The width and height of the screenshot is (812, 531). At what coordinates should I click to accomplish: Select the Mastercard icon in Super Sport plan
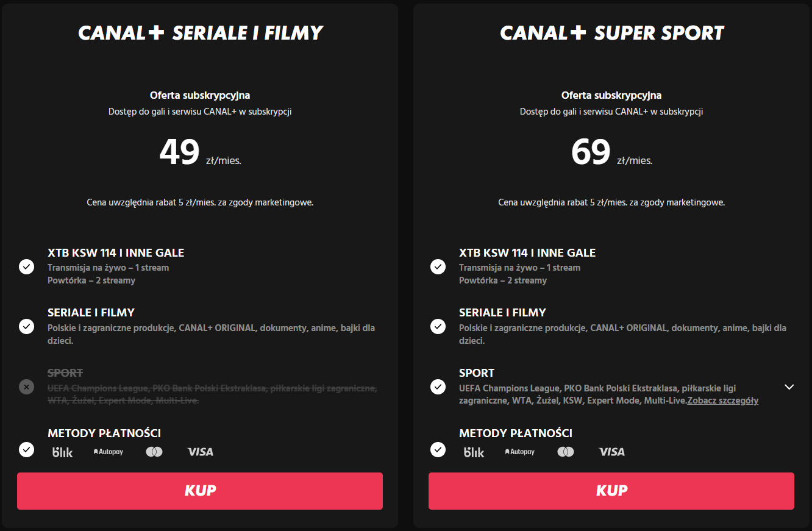[x=566, y=451]
